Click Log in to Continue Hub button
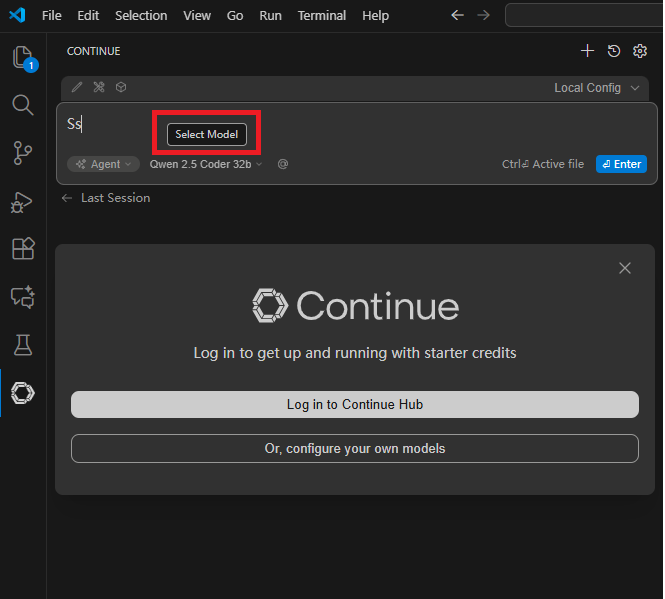The width and height of the screenshot is (665, 599). pos(355,404)
